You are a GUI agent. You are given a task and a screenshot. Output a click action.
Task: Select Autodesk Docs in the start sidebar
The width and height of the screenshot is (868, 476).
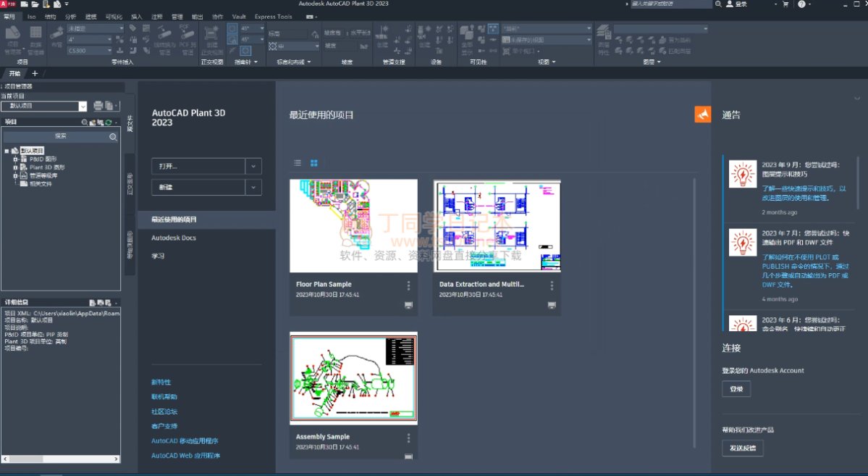tap(174, 238)
